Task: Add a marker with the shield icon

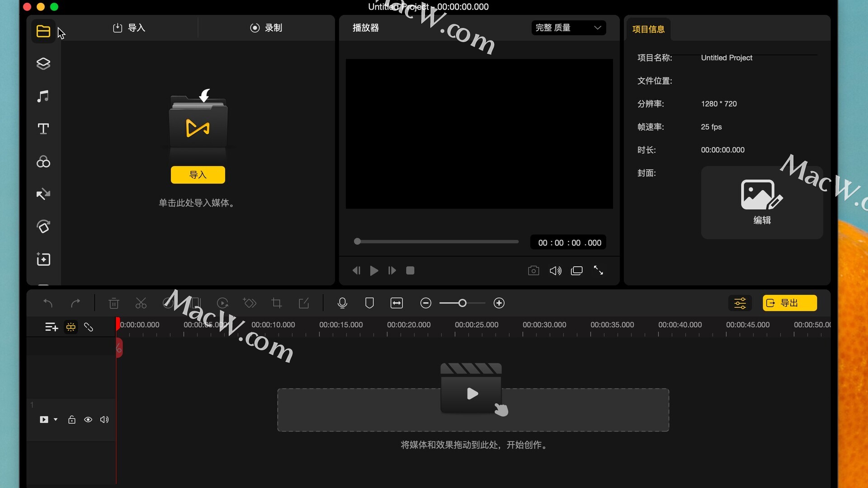Action: (x=369, y=303)
